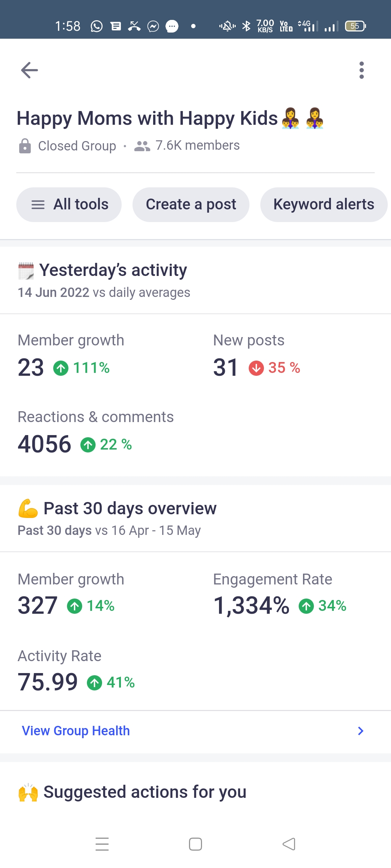
Task: Open the View Group Health link
Action: tap(76, 731)
